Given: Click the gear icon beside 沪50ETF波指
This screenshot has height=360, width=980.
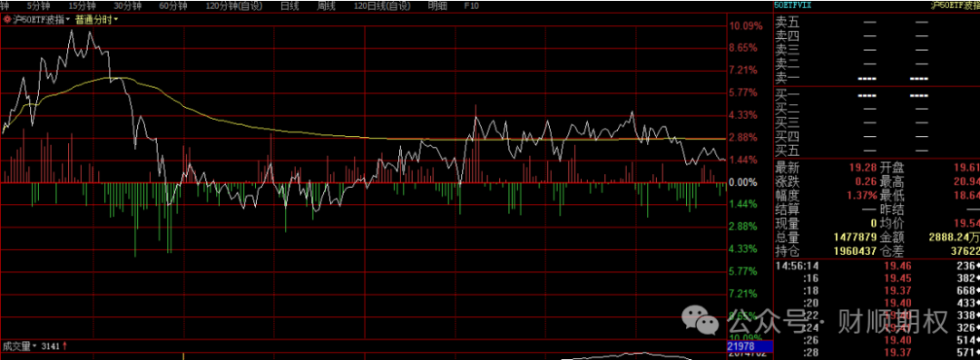Looking at the screenshot, I should 7,19.
